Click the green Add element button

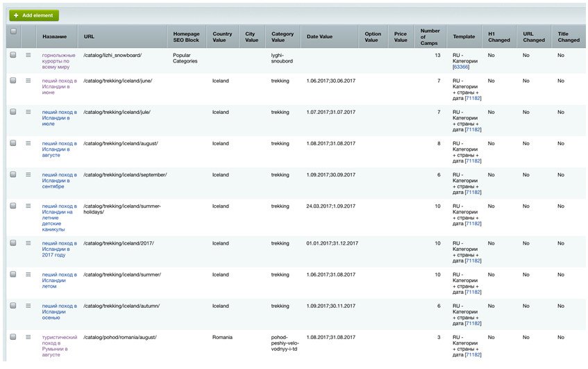click(x=34, y=15)
